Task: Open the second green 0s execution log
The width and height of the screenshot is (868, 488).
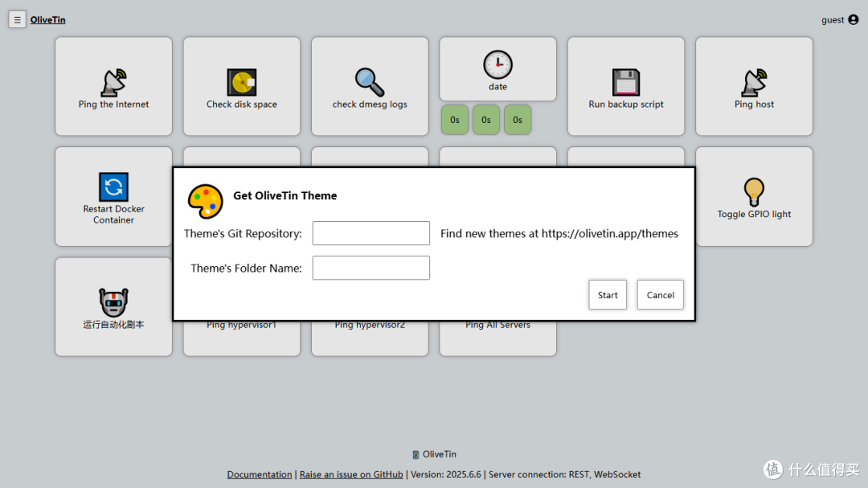Action: pyautogui.click(x=486, y=120)
